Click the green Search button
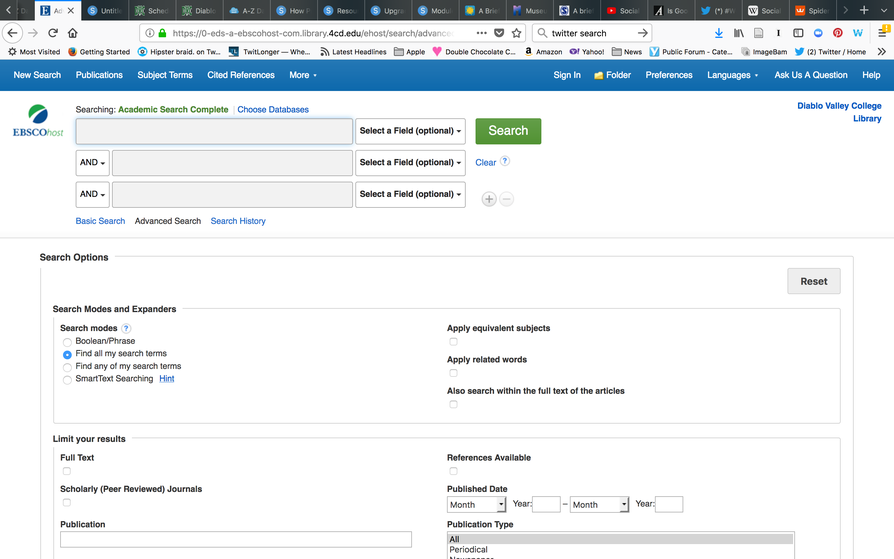The height and width of the screenshot is (559, 894). (508, 131)
